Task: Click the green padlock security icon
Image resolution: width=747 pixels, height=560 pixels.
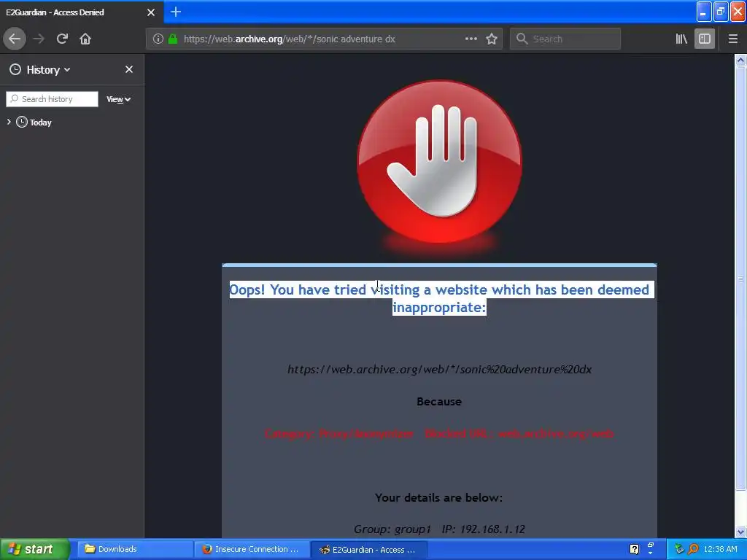Action: (x=173, y=39)
